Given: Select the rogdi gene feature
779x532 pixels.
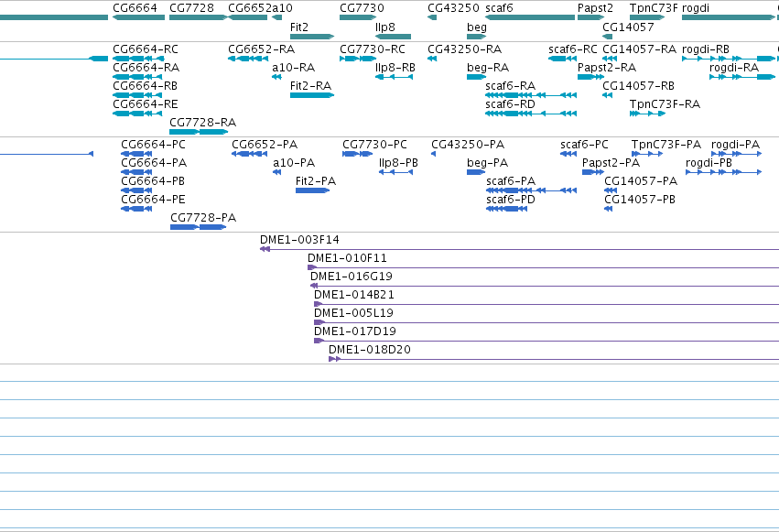Looking at the screenshot, I should coord(729,17).
